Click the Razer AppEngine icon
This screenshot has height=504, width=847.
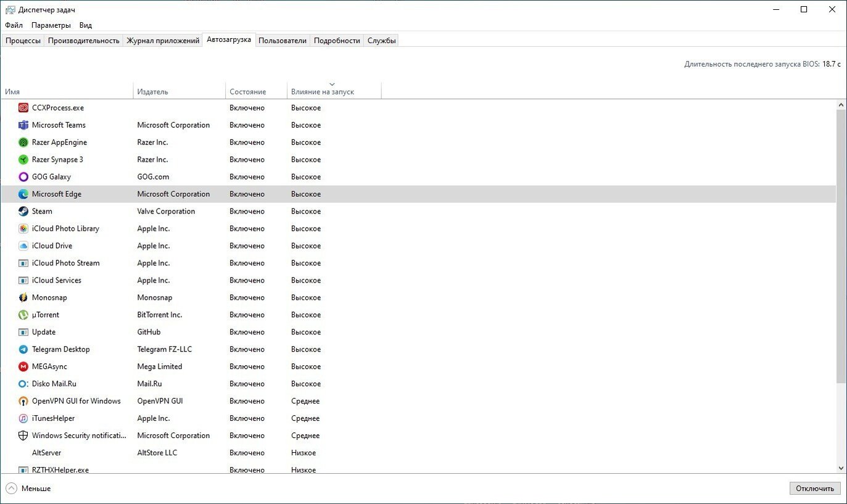click(x=23, y=142)
